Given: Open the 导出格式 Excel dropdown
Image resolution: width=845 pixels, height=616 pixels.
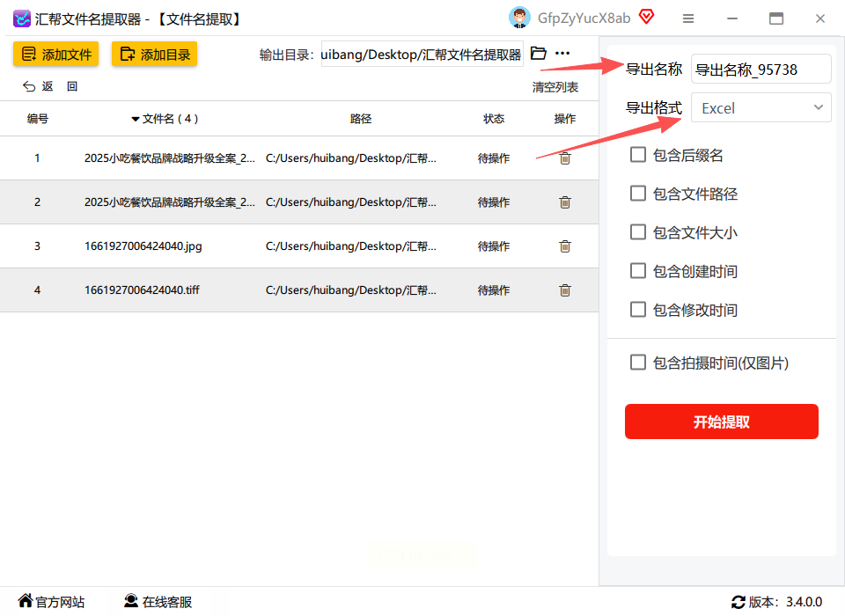Looking at the screenshot, I should click(x=760, y=107).
